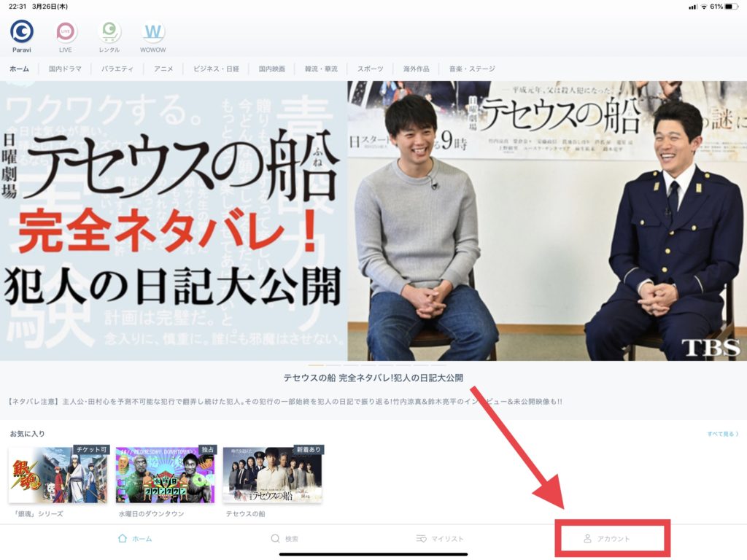The width and height of the screenshot is (747, 560).
Task: Tap the お気に入り section heading
Action: coord(27,434)
